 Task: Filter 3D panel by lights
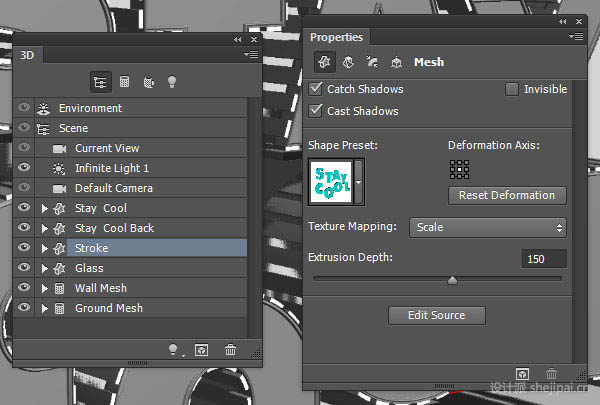point(172,82)
